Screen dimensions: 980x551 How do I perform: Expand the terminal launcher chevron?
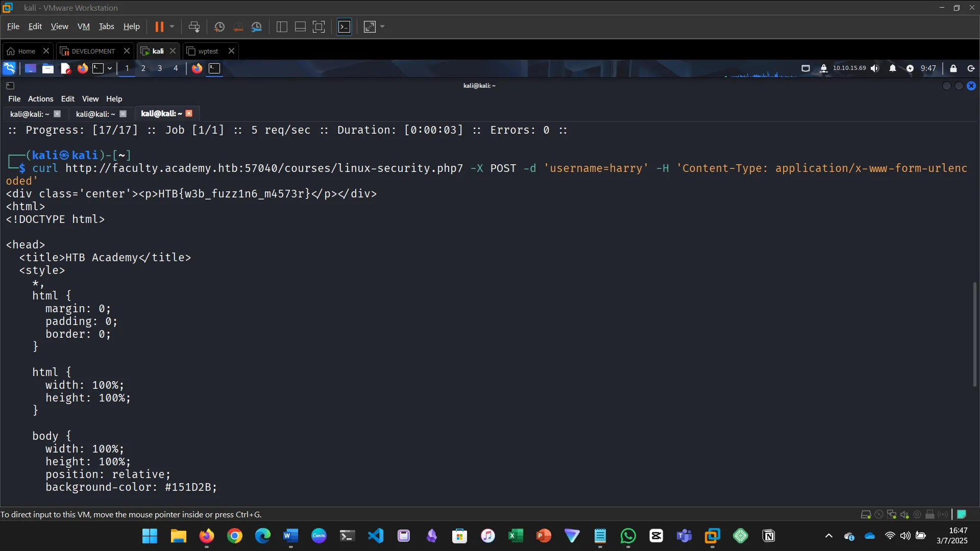(109, 68)
